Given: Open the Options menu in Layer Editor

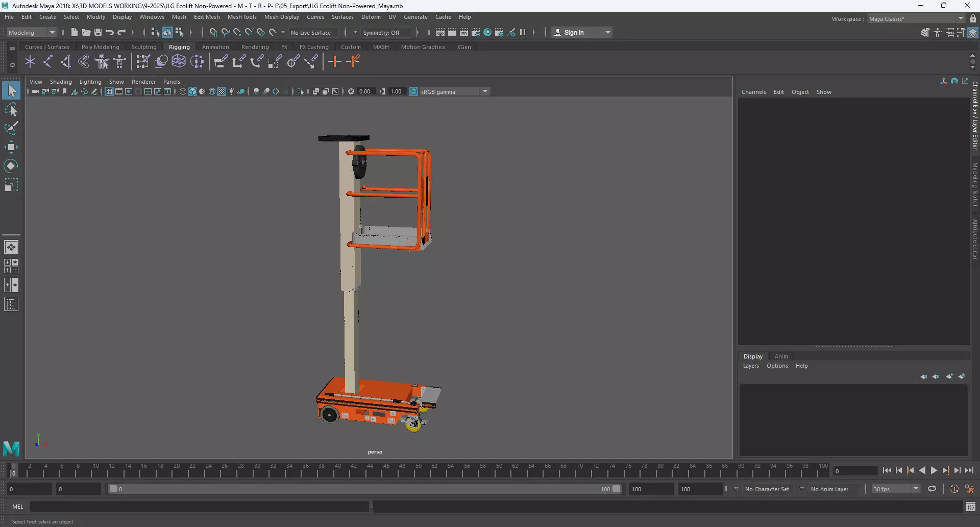Looking at the screenshot, I should click(x=777, y=366).
